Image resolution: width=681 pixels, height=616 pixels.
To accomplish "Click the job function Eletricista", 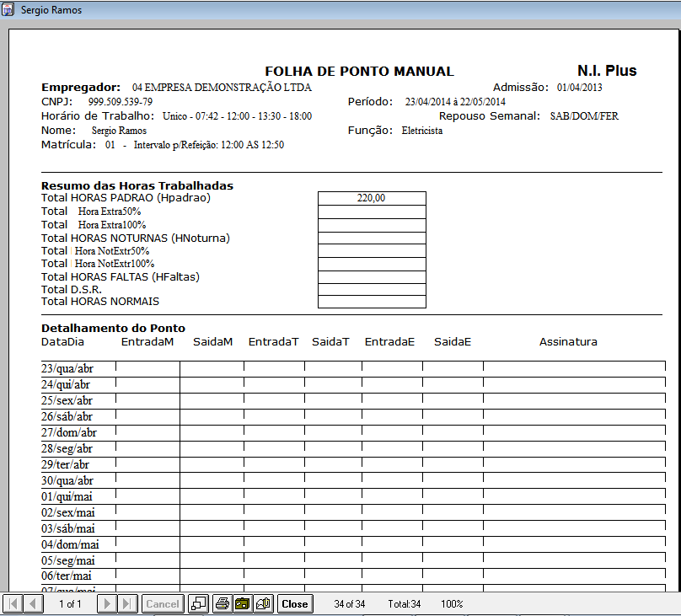I will tap(422, 131).
